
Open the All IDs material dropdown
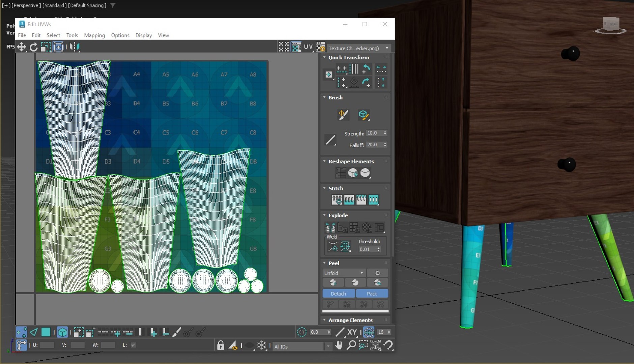(x=302, y=346)
